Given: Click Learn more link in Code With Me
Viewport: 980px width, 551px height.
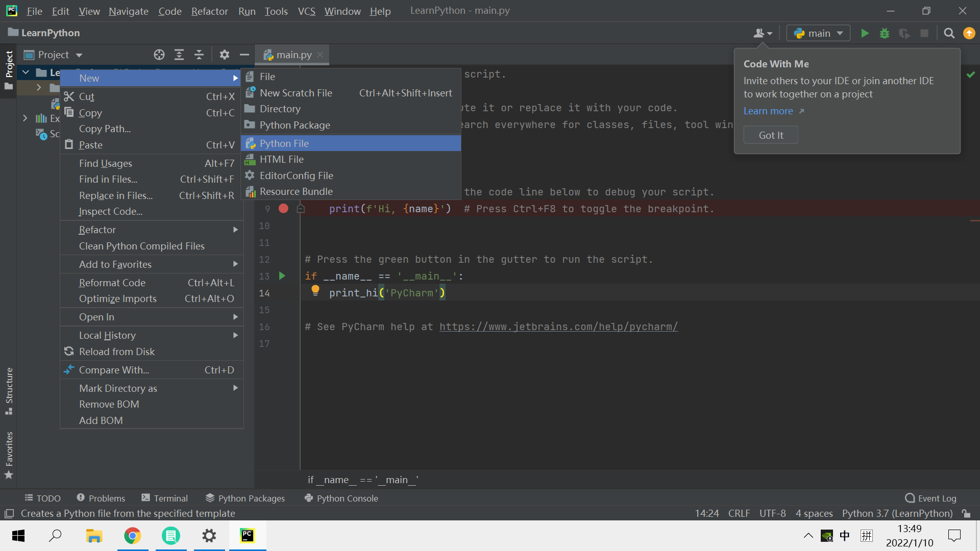Looking at the screenshot, I should (x=767, y=110).
